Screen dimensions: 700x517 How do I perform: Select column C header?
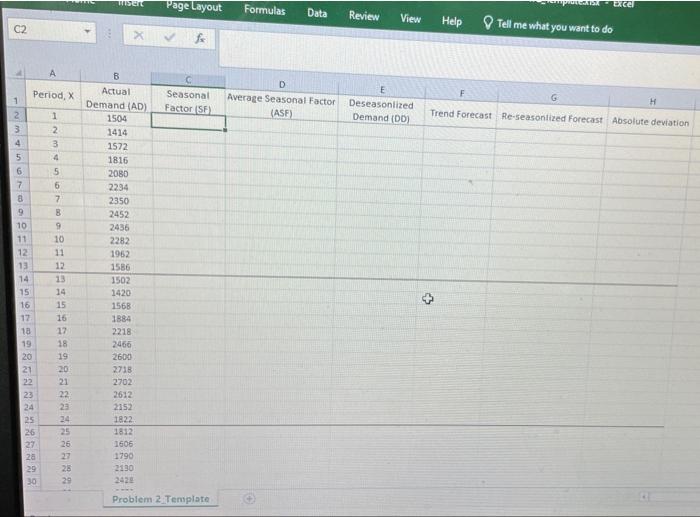point(188,79)
